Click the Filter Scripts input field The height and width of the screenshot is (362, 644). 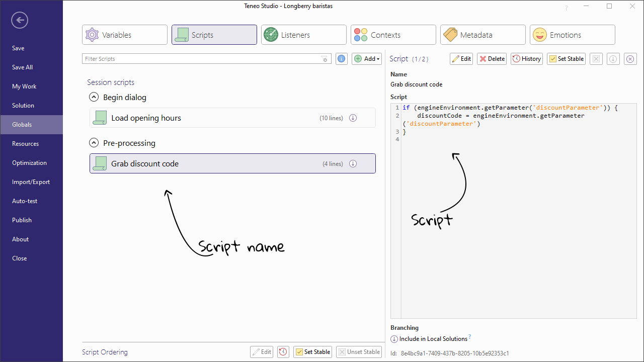tap(201, 59)
